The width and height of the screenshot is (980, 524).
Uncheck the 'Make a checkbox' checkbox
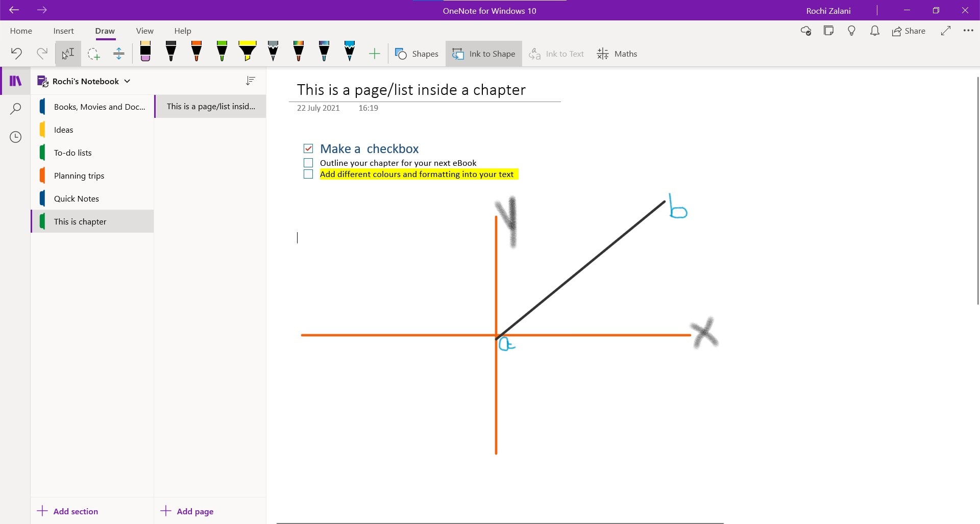click(308, 148)
